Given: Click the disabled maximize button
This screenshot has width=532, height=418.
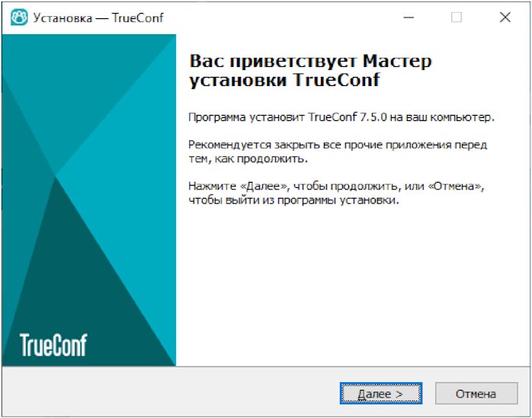Looking at the screenshot, I should (457, 18).
